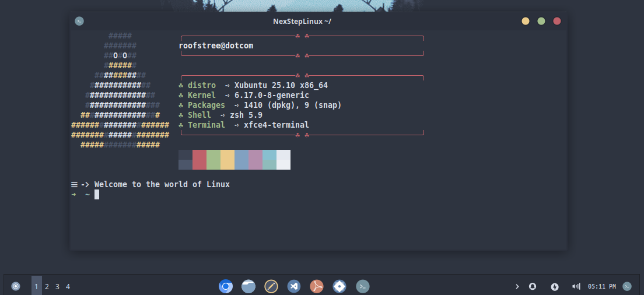
Task: Open the pencil text editor launcher
Action: tap(271, 286)
